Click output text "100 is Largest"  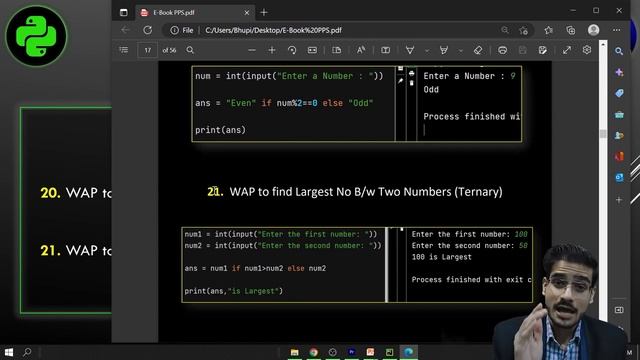click(442, 257)
